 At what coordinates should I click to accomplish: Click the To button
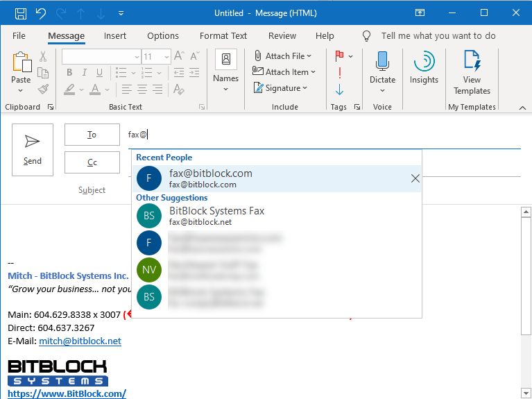click(x=92, y=135)
